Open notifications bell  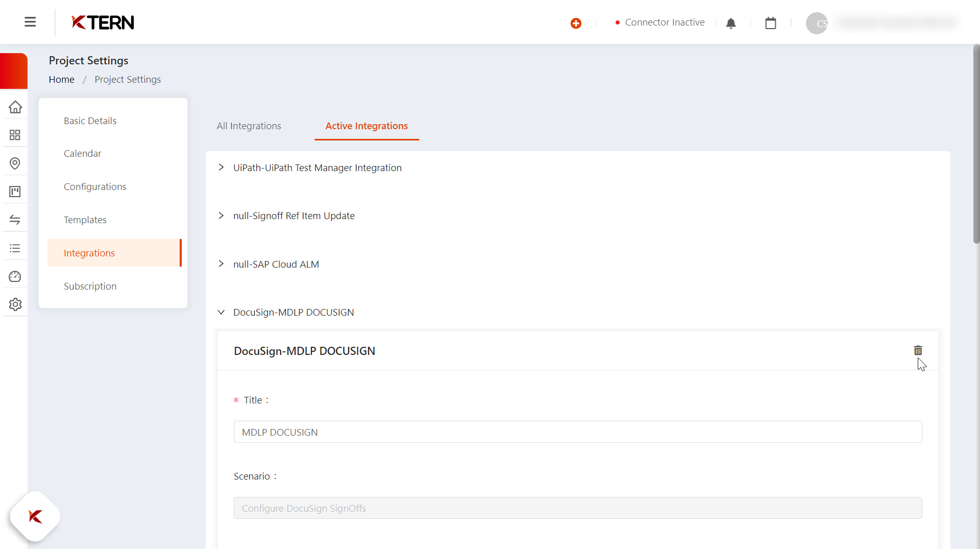(731, 23)
